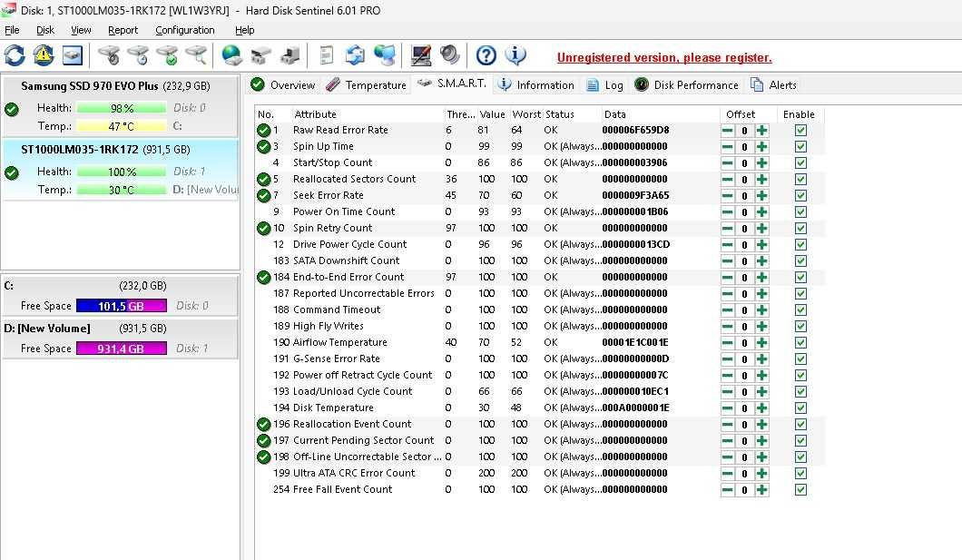Click the report document toolbar icon

327,55
